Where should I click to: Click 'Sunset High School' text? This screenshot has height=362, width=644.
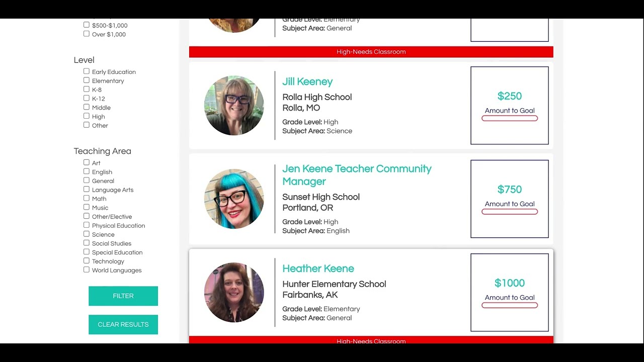point(321,197)
